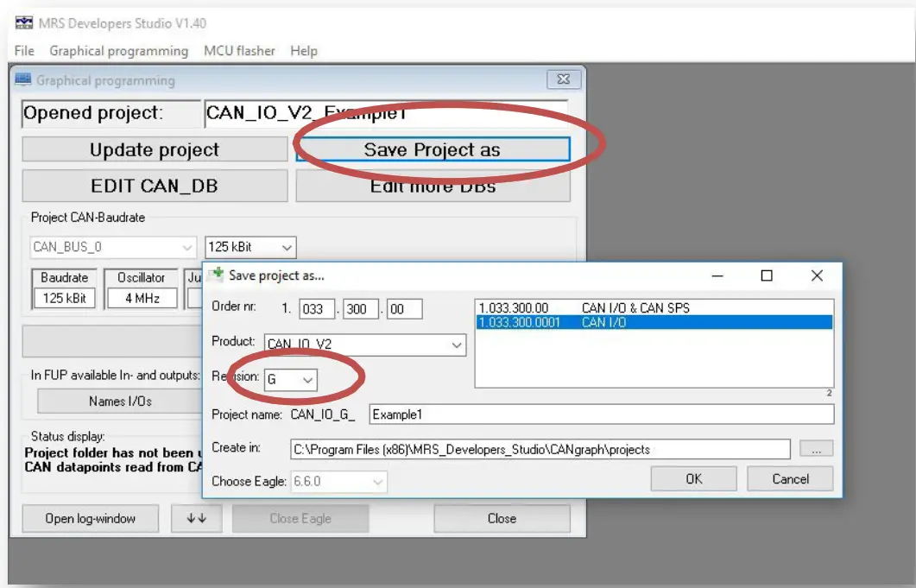Click the Save project as dialog icon
Screen dimensions: 916x588
(216, 275)
